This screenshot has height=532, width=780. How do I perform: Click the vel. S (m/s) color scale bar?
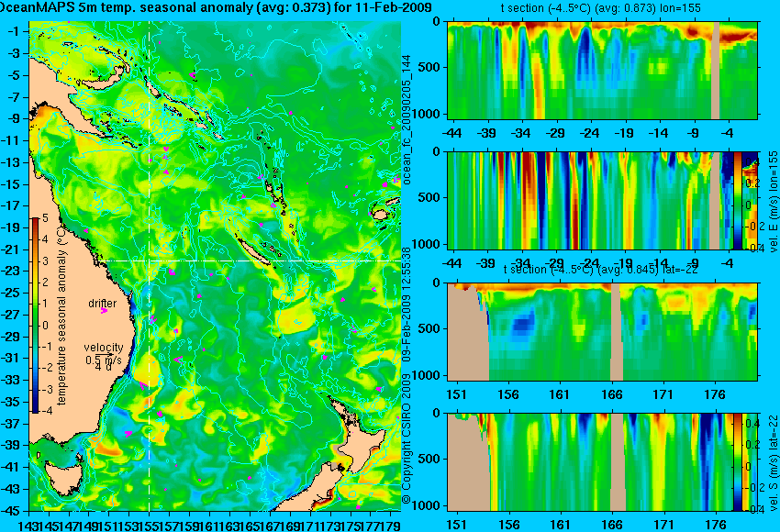[x=738, y=462]
